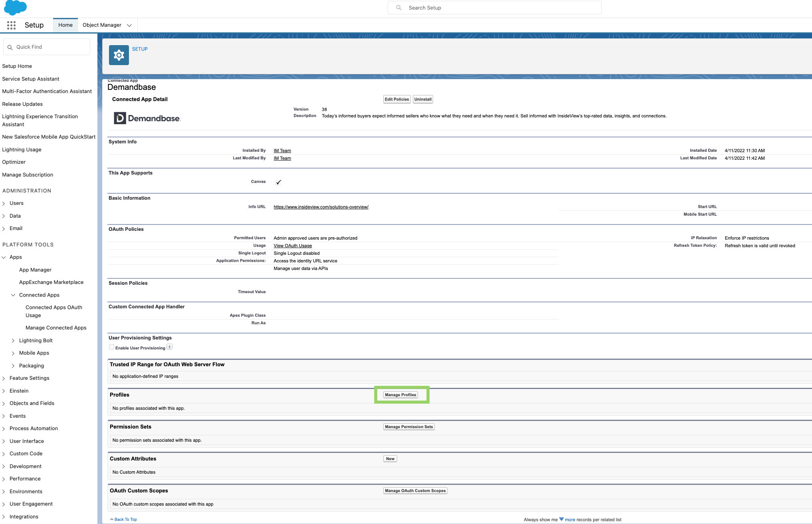Open App Manager in sidebar
This screenshot has height=524, width=812.
point(35,270)
